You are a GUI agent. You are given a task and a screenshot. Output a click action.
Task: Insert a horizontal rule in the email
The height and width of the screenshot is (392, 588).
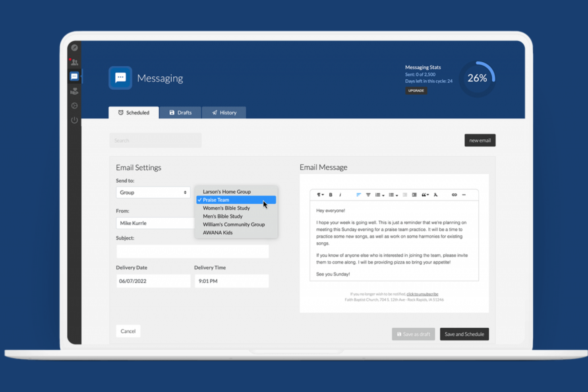(464, 195)
